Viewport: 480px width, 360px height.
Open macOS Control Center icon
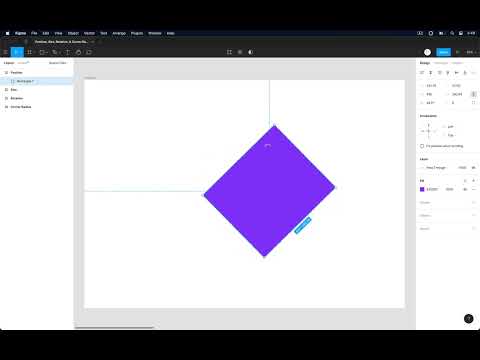461,33
